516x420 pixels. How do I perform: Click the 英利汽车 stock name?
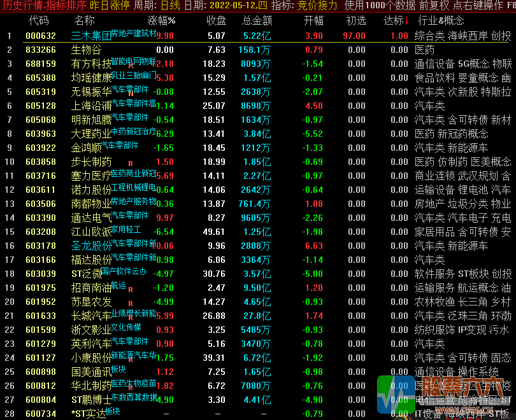tap(91, 344)
